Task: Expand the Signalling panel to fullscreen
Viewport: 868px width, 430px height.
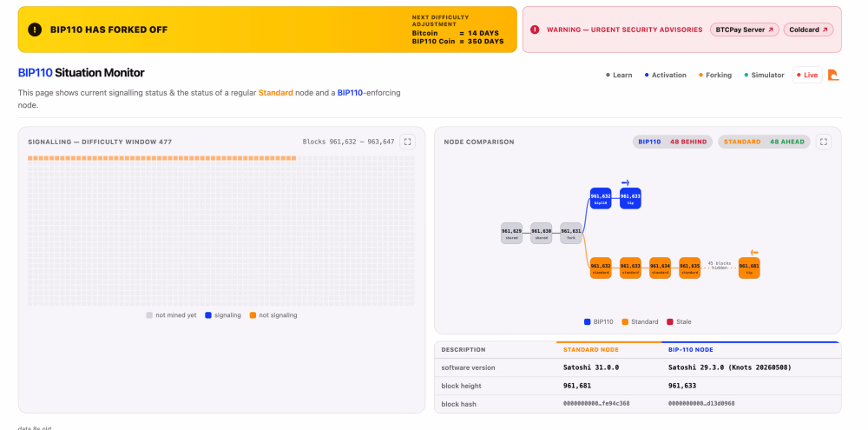Action: click(x=407, y=142)
